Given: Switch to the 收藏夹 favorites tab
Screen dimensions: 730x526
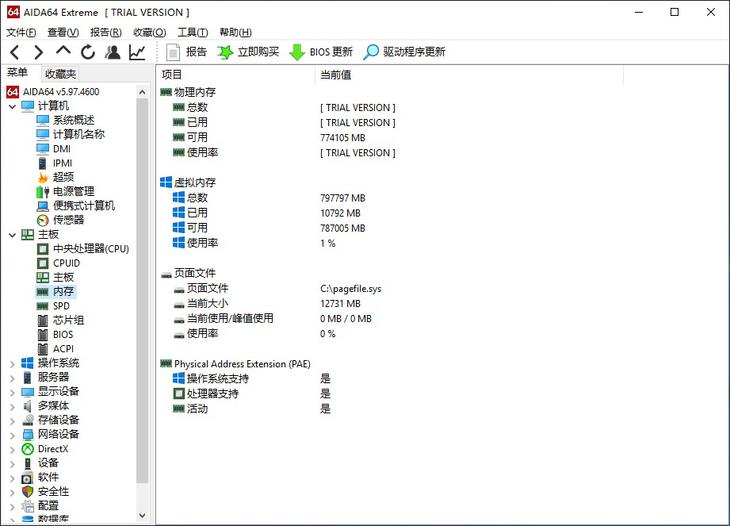Looking at the screenshot, I should pyautogui.click(x=61, y=74).
